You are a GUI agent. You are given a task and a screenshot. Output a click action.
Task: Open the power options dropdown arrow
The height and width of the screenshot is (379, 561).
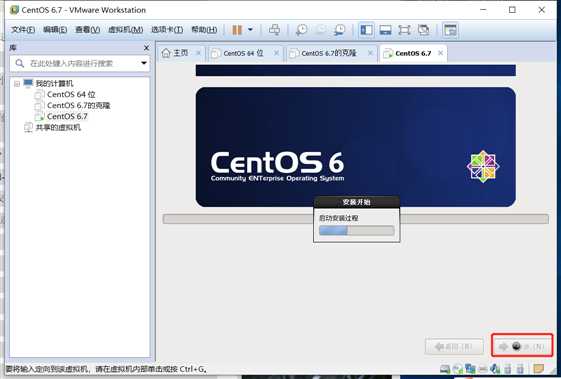coord(250,29)
